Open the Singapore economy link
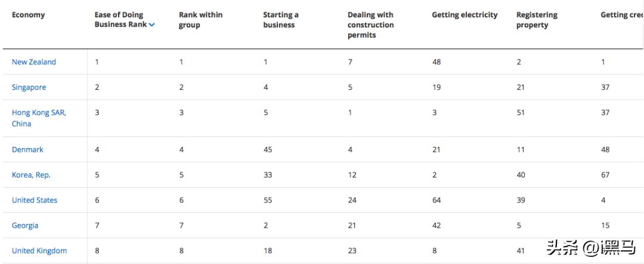 [x=29, y=87]
